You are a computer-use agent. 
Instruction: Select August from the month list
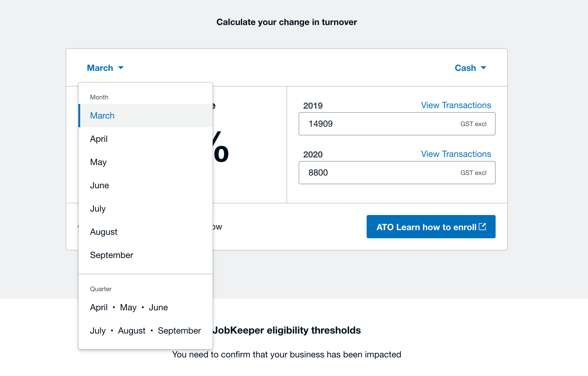coord(104,232)
